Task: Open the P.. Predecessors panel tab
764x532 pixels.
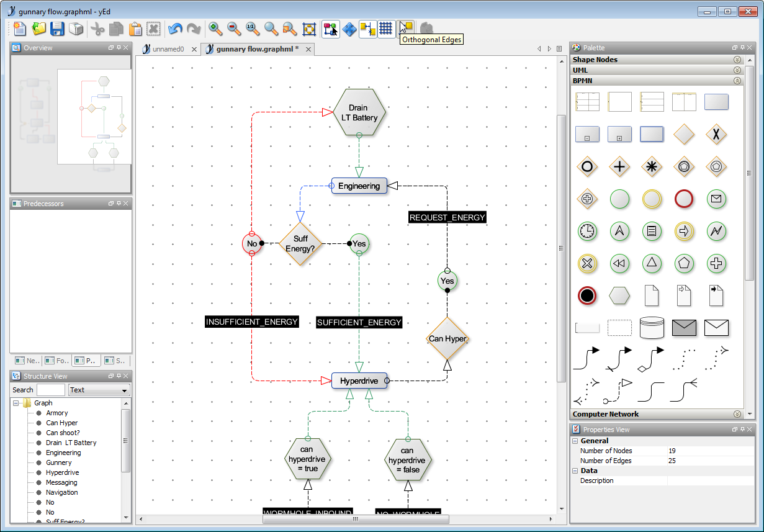Action: tap(86, 360)
